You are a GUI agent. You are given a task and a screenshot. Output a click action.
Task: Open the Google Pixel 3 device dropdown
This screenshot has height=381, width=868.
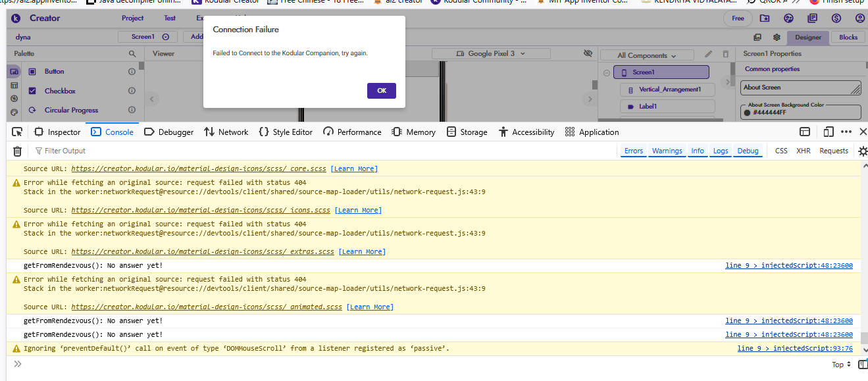click(491, 53)
